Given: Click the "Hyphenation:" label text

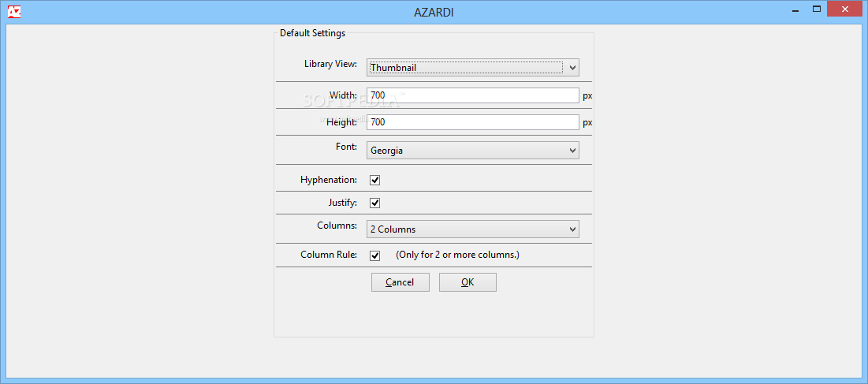Looking at the screenshot, I should click(x=329, y=180).
